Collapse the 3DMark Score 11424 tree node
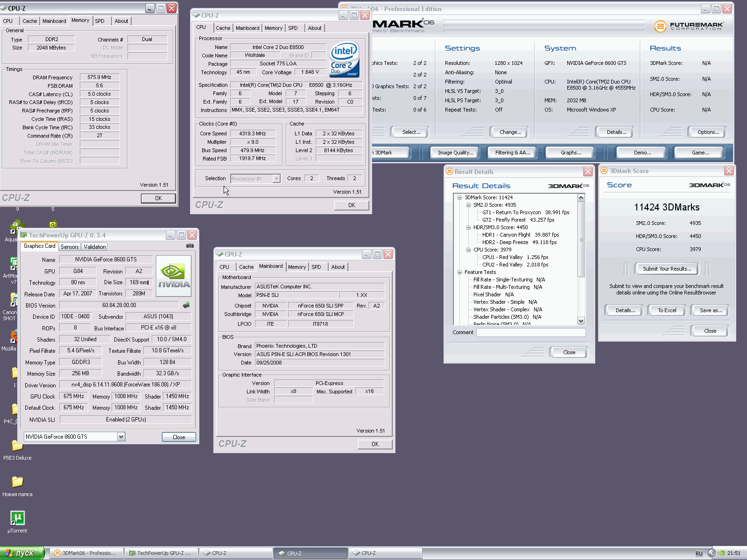 (459, 197)
